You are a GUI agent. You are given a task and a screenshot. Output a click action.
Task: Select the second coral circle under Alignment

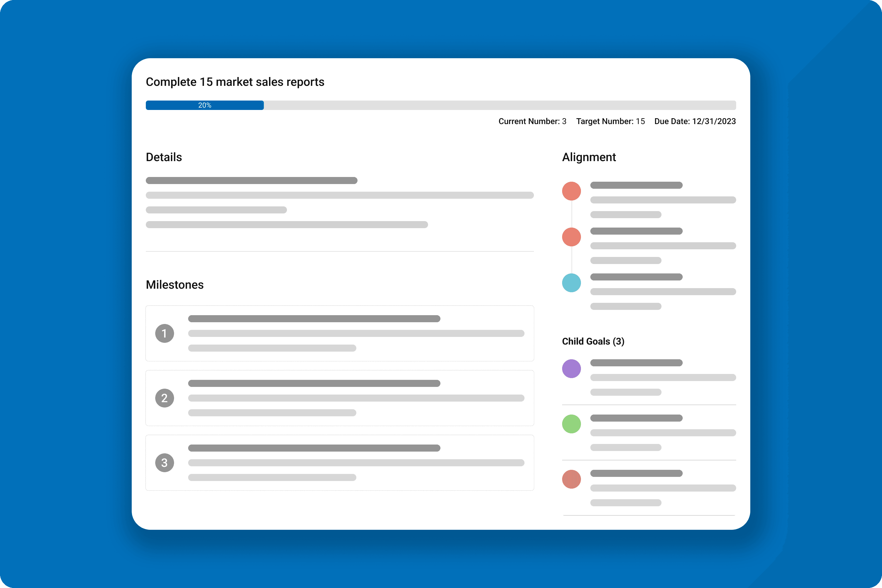tap(572, 237)
